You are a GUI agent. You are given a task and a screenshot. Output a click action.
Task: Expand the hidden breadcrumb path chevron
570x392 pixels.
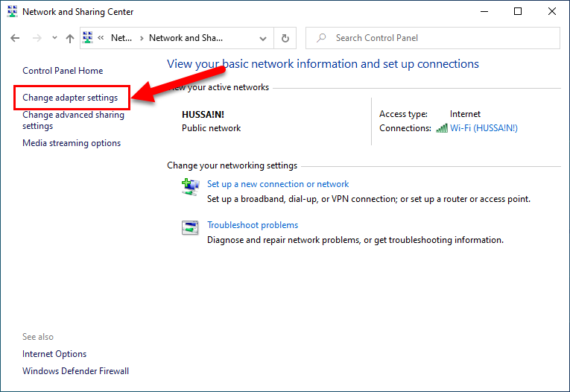pyautogui.click(x=102, y=38)
